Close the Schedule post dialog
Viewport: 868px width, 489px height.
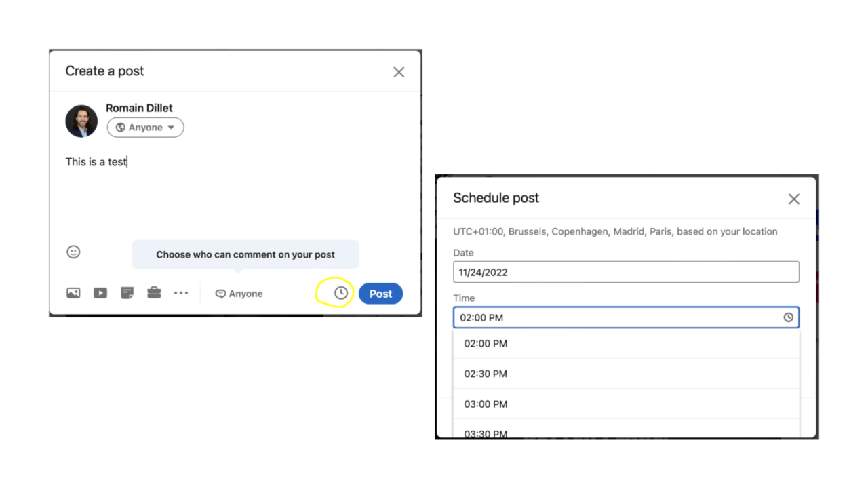click(x=793, y=199)
